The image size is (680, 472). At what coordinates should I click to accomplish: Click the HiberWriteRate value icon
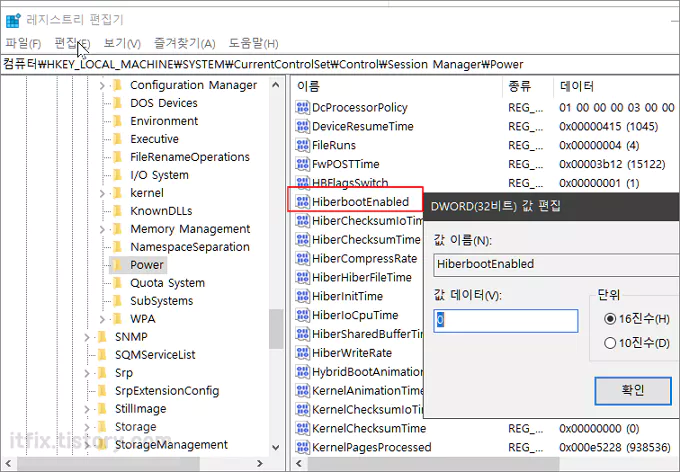pos(302,353)
